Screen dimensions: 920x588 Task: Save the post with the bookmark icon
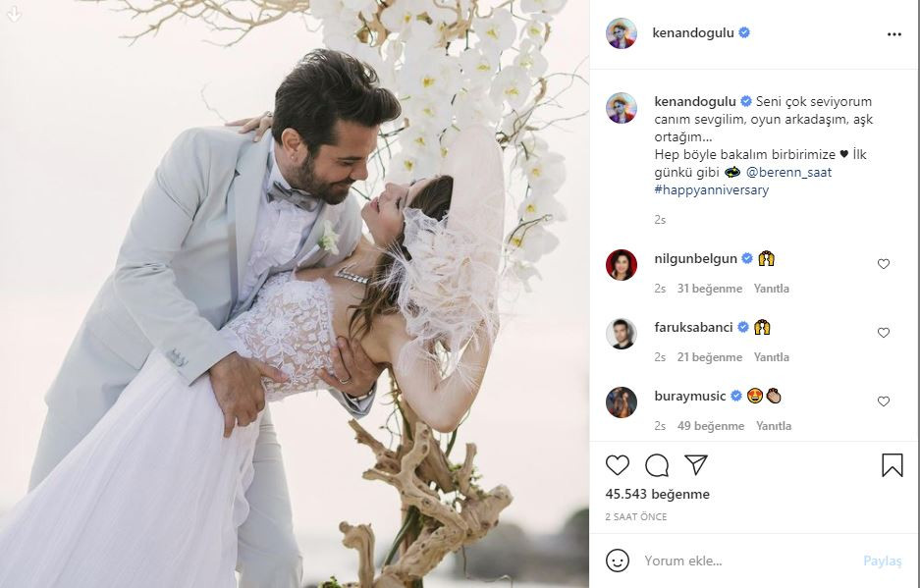click(892, 465)
